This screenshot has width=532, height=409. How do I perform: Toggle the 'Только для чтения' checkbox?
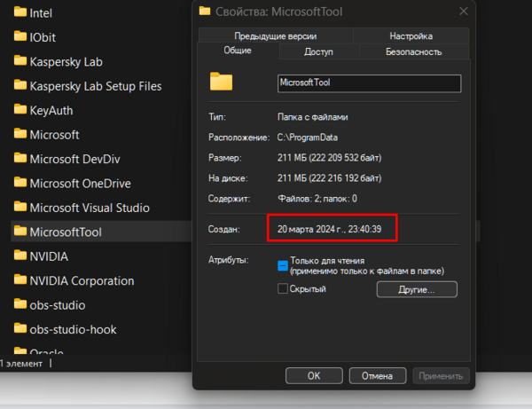283,264
